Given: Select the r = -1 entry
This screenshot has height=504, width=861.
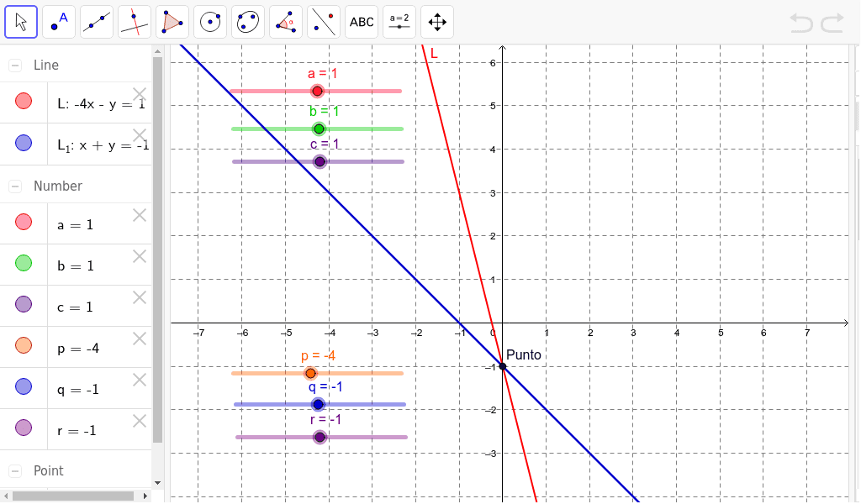Looking at the screenshot, I should pyautogui.click(x=77, y=431).
